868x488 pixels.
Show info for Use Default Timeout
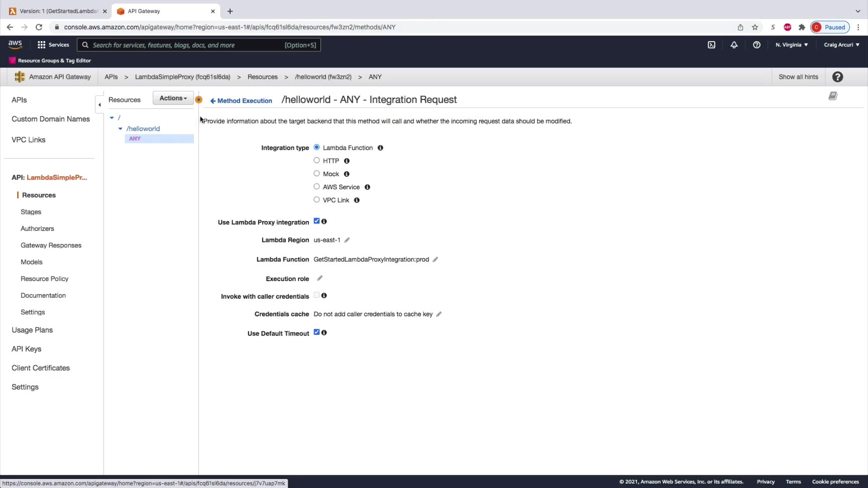point(324,332)
